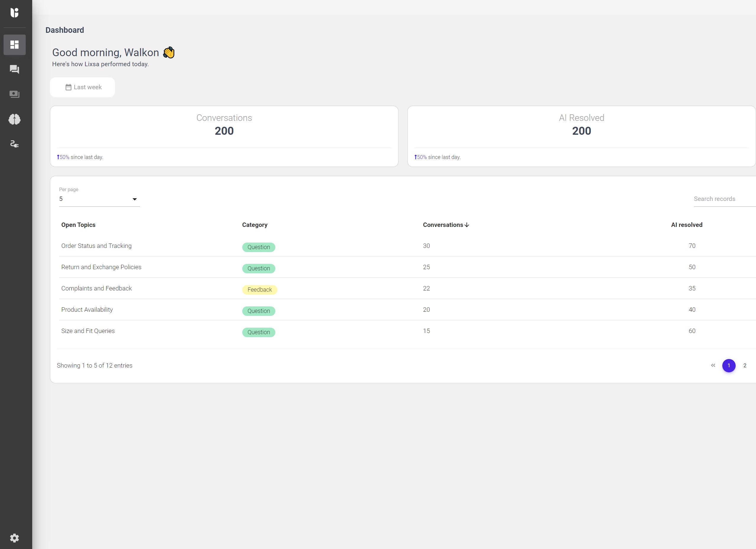
Task: Select current page 1 pagination circle
Action: pos(729,366)
